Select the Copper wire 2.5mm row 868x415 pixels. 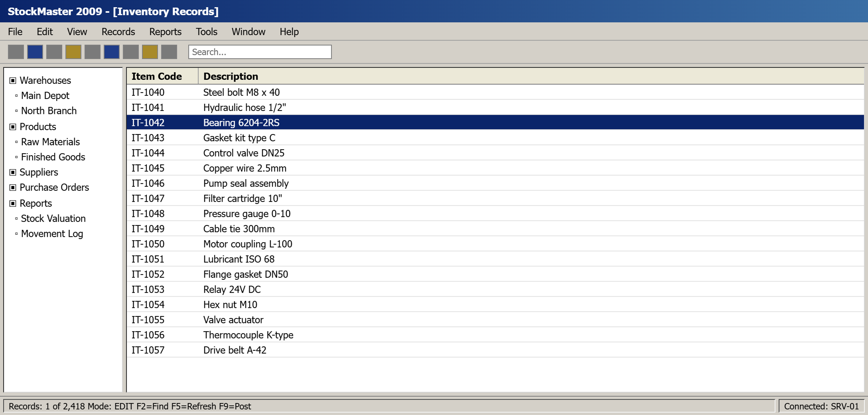point(495,168)
